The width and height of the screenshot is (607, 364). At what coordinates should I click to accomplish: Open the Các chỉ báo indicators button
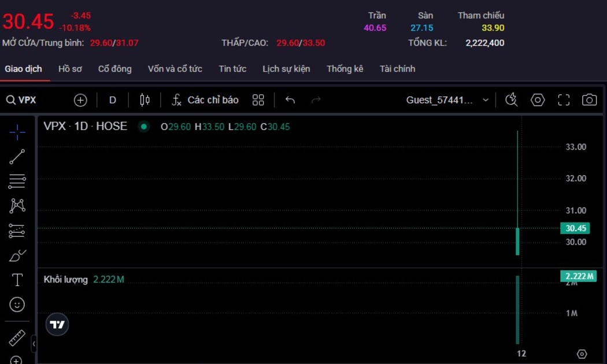[x=205, y=100]
